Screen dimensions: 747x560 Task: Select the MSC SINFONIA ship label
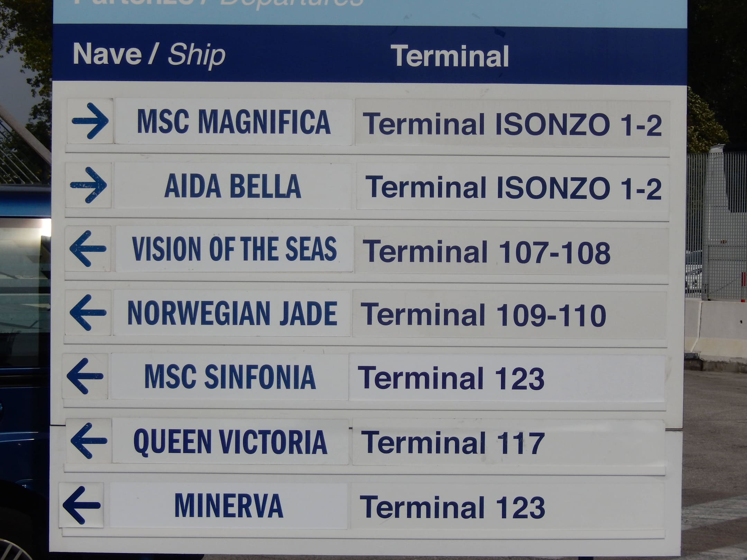230,377
